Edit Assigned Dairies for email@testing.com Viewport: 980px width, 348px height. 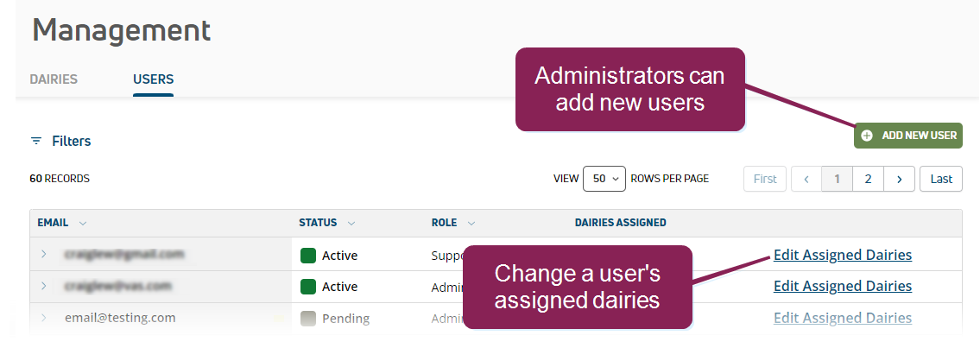pos(842,317)
